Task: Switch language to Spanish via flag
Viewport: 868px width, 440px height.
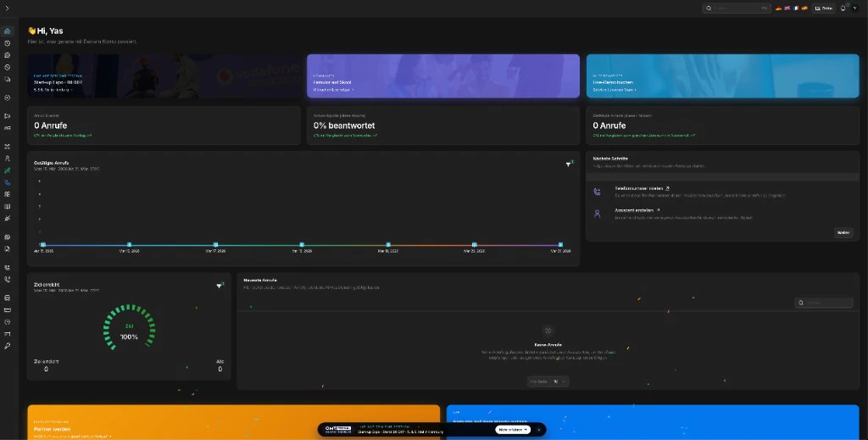Action: [x=804, y=8]
